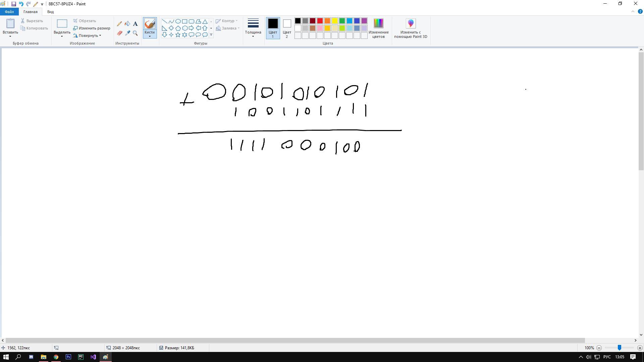Select the Pencil tool

tap(119, 24)
